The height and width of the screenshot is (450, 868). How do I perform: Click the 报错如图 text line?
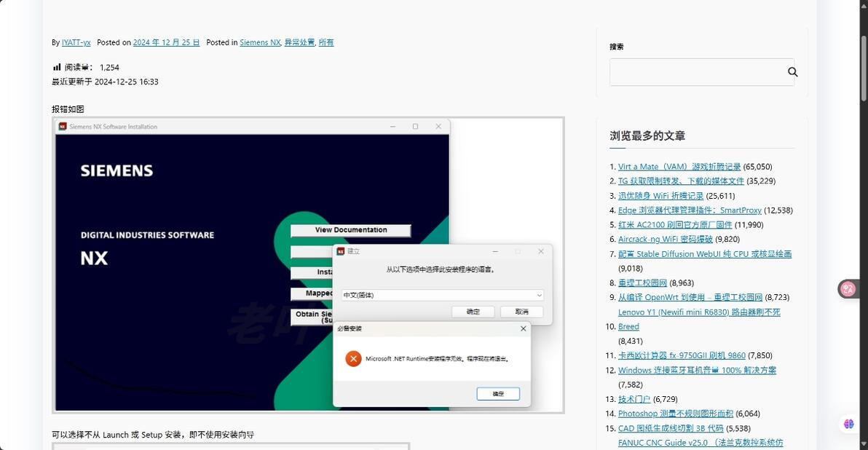pos(68,109)
